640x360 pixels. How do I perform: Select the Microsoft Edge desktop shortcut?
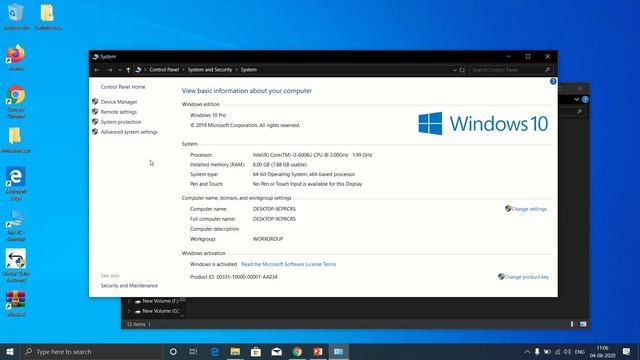point(16,184)
